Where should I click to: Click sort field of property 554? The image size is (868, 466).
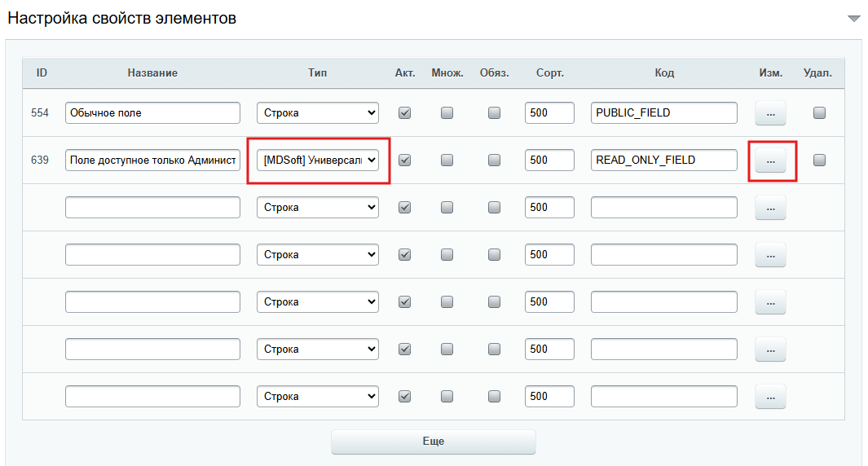coord(549,113)
